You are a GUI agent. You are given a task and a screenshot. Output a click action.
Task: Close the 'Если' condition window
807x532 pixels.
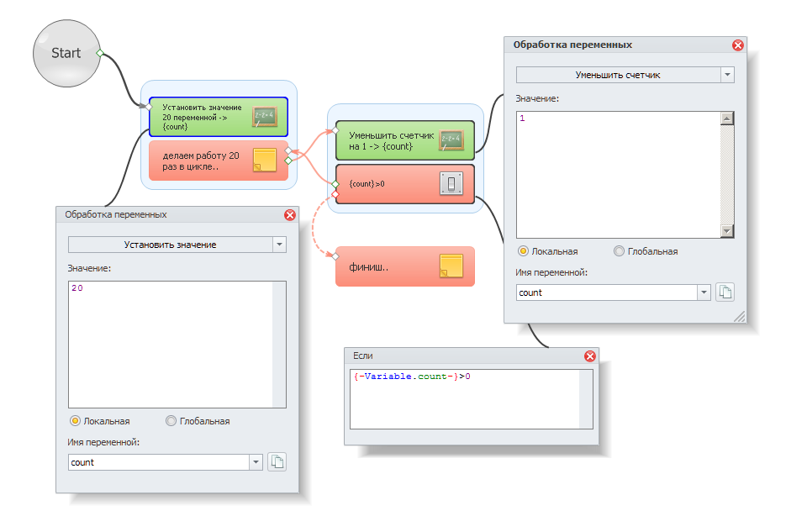590,356
